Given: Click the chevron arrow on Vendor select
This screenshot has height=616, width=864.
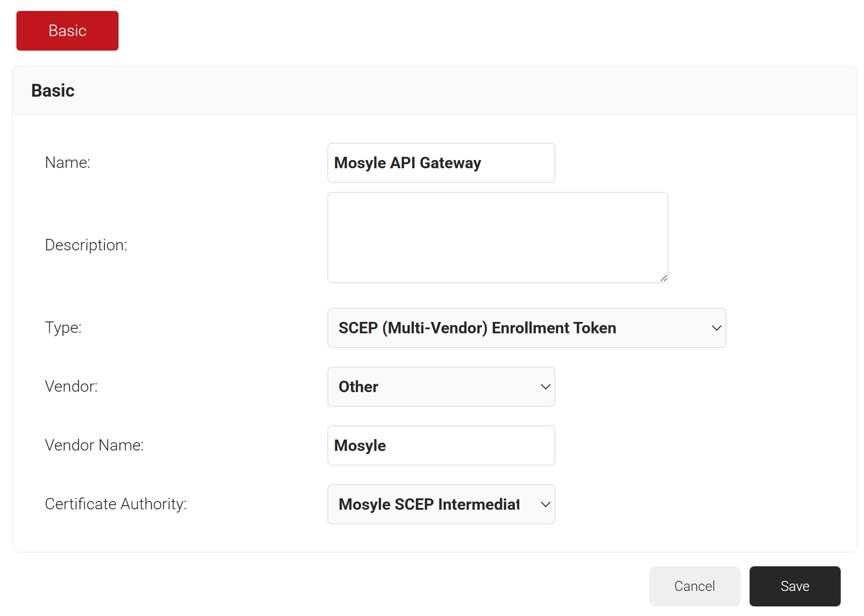Looking at the screenshot, I should tap(545, 387).
